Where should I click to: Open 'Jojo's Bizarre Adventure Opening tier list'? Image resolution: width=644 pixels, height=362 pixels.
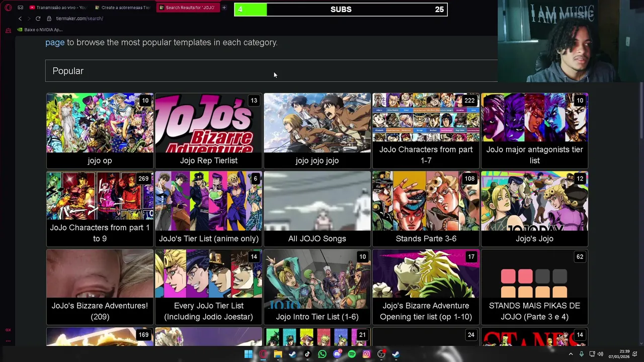point(426,287)
